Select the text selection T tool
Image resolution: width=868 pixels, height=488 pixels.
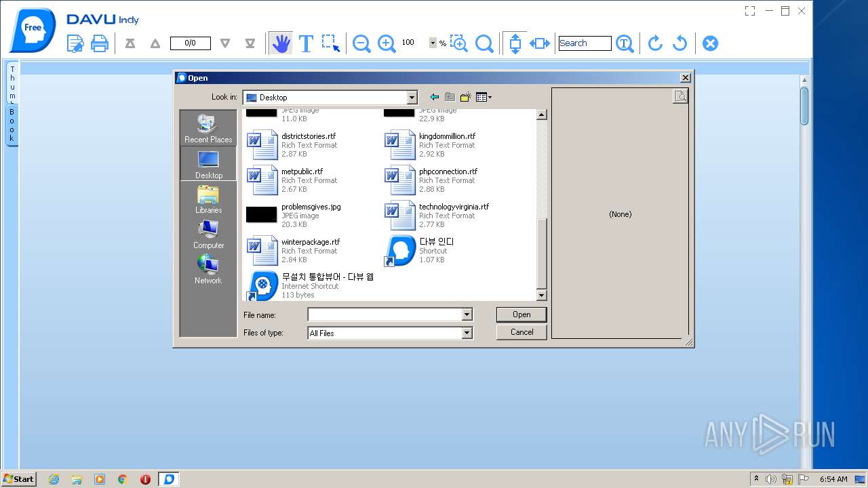pos(306,43)
